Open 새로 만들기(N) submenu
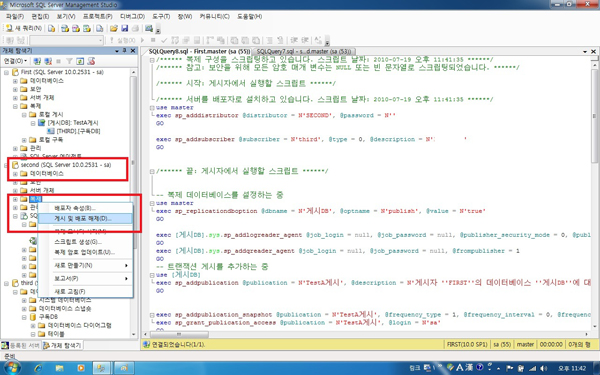Screen dimensions: 600x375 coord(85,265)
